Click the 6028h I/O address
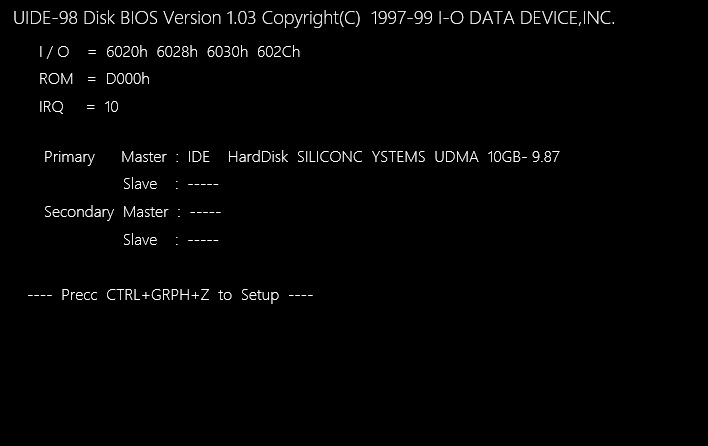 (177, 52)
